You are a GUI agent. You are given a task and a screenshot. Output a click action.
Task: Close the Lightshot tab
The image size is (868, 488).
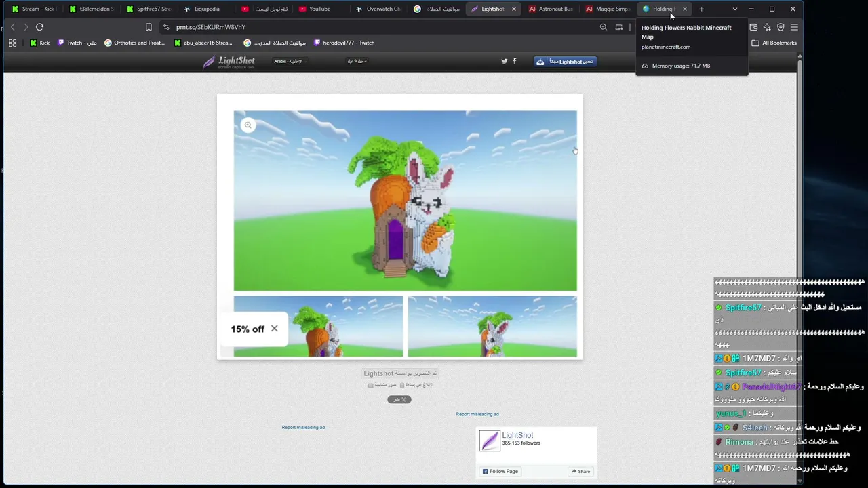point(514,9)
